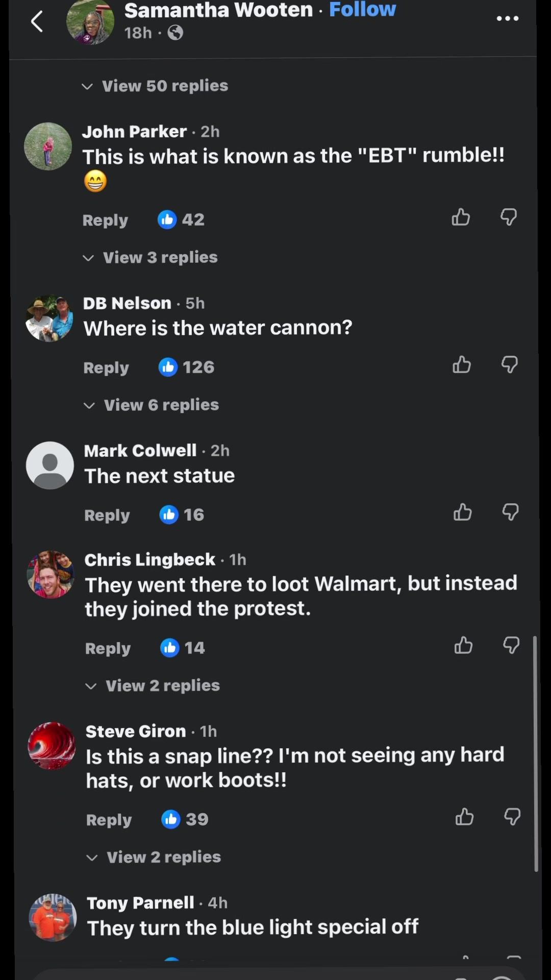Open Tony Parnell's profile picture
This screenshot has height=980, width=551.
(53, 917)
